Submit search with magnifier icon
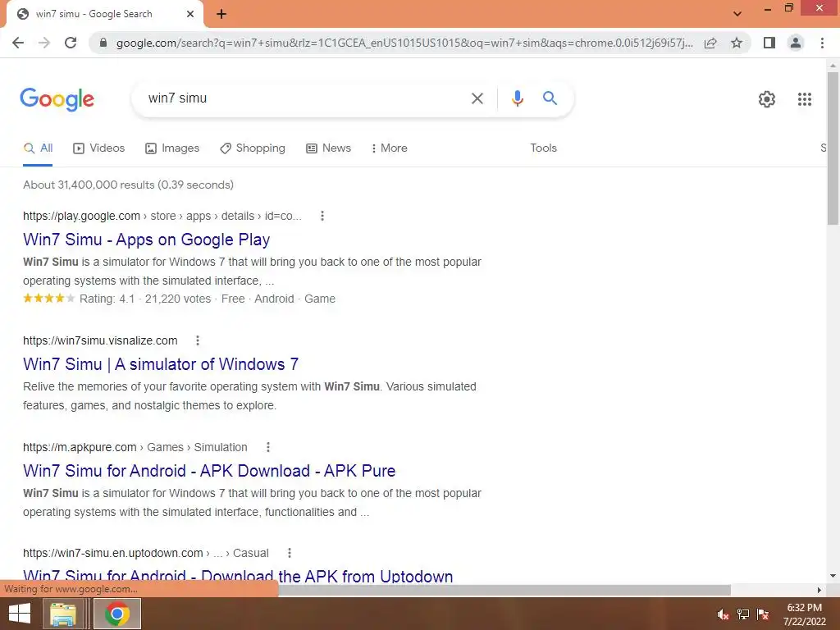The height and width of the screenshot is (630, 840). click(x=550, y=98)
